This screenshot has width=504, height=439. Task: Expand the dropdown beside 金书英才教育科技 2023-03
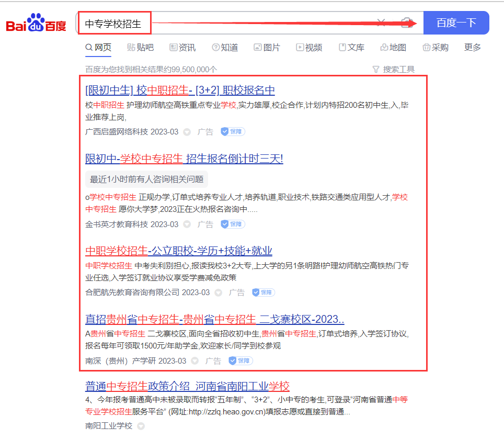click(x=187, y=224)
